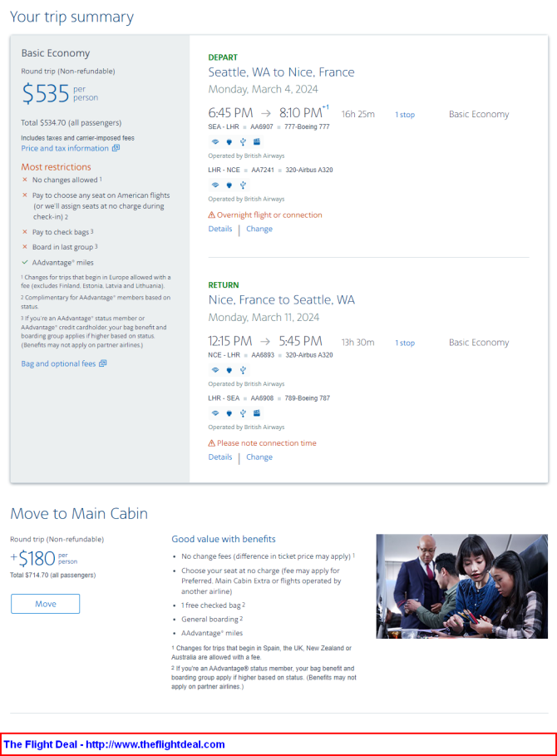Click Wi-Fi icon for SEA - LHR flight AA6907
Viewport: 557px width, 756px height.
coord(215,141)
